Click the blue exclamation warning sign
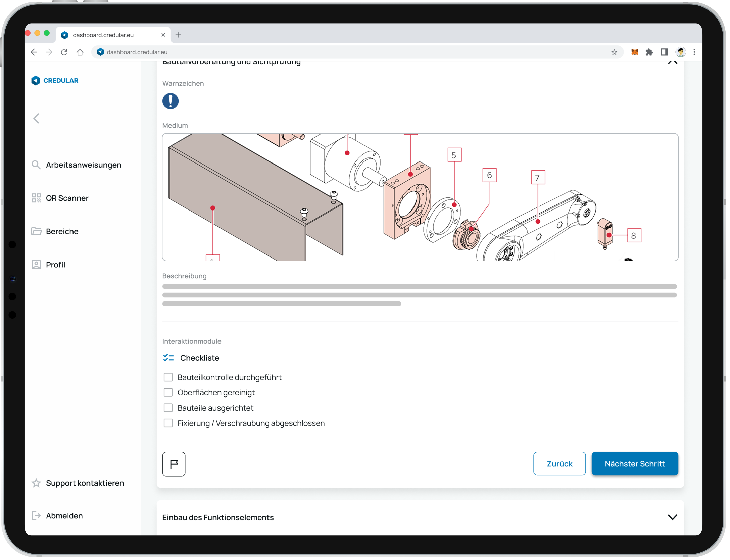Viewport: 730px width, 560px height. click(x=171, y=101)
